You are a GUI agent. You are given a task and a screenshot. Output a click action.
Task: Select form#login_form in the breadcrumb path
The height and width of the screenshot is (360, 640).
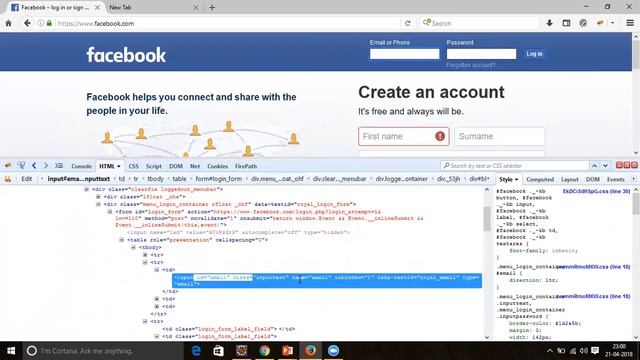coord(218,179)
